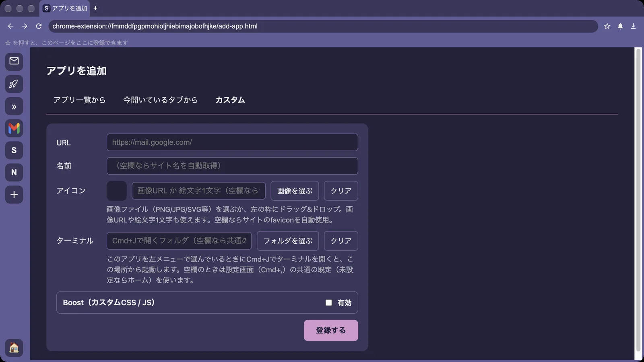Screen dimensions: 644x362
Task: Reload the page with refresh icon
Action: coord(39,26)
